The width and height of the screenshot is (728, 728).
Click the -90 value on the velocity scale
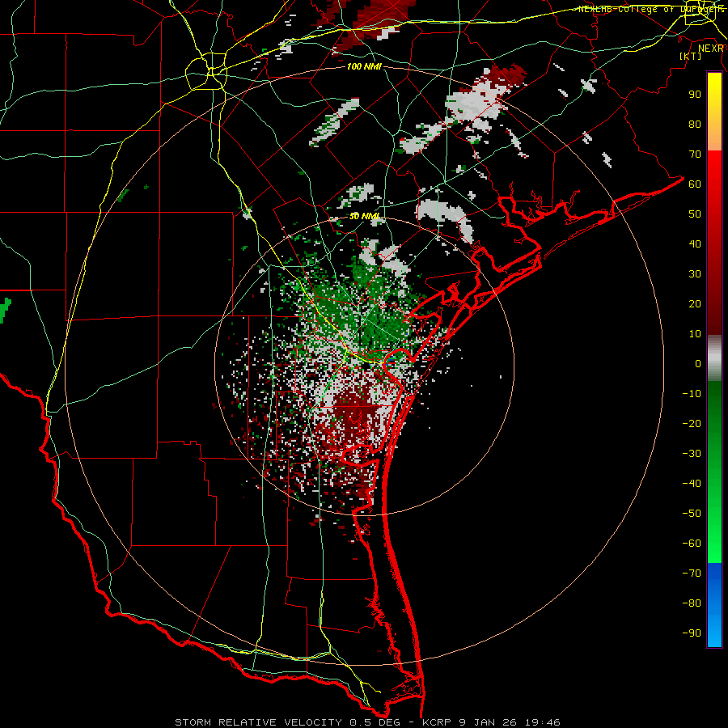point(692,633)
